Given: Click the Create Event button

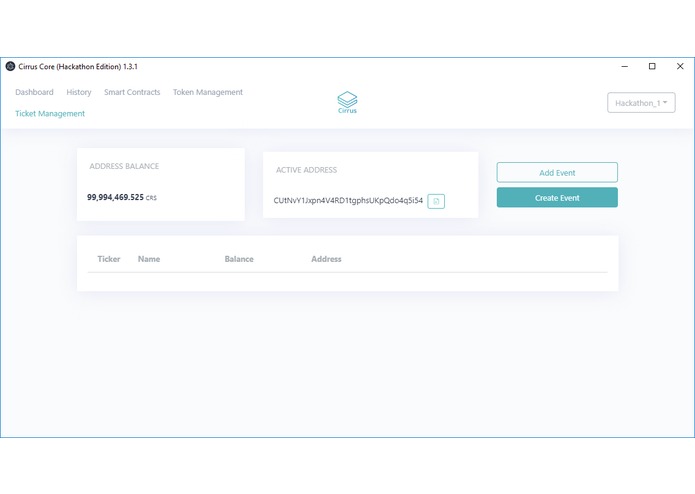Looking at the screenshot, I should click(557, 198).
